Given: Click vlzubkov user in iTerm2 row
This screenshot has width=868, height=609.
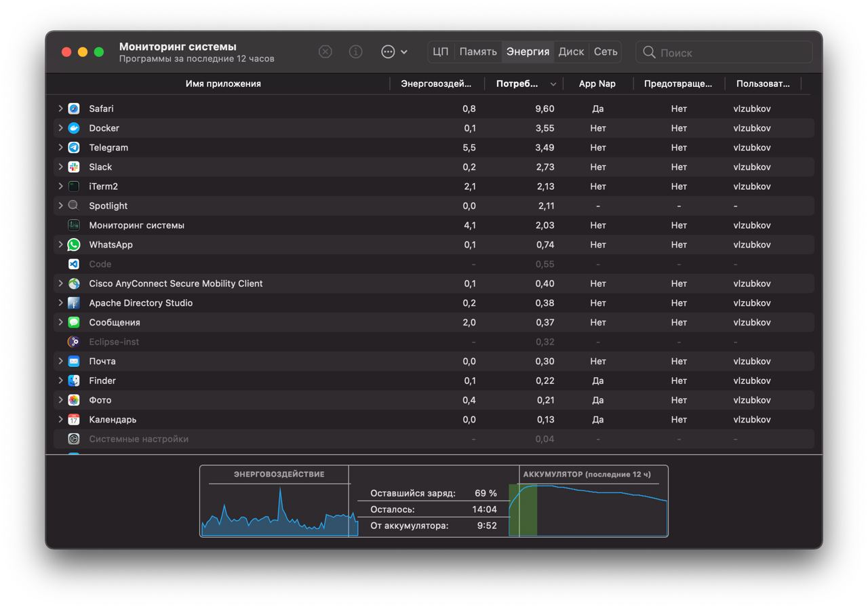Looking at the screenshot, I should point(752,186).
